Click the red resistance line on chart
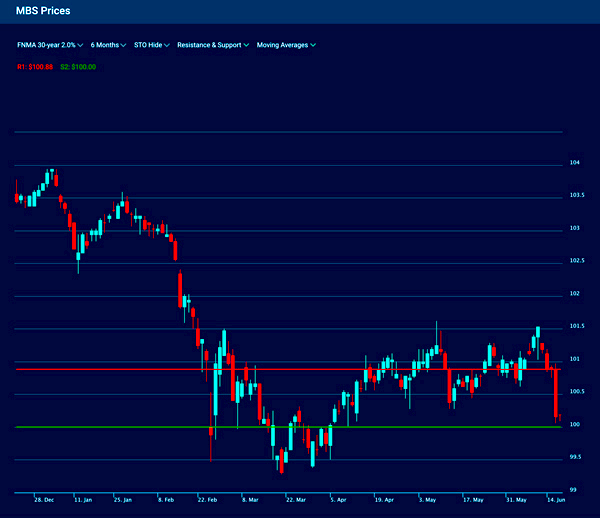This screenshot has width=600, height=518. (300, 369)
